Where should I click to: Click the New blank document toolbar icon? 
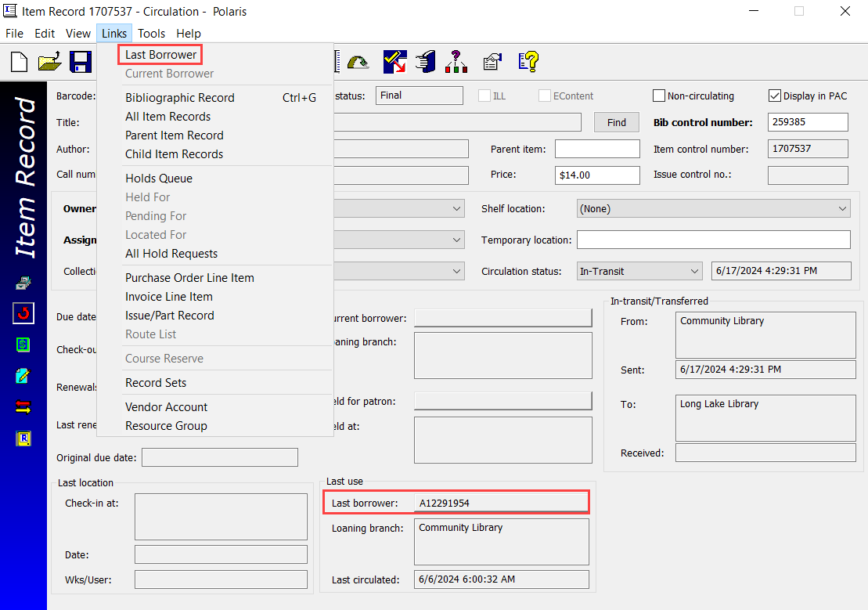coord(19,62)
